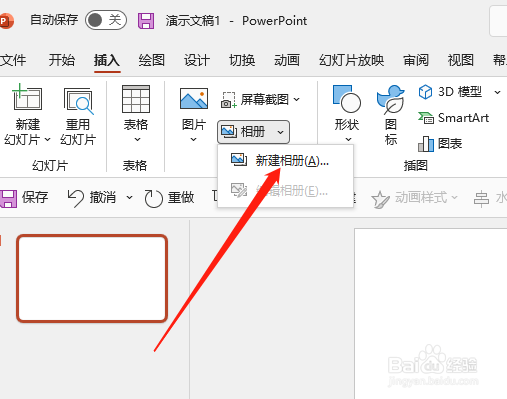
Task: Click the Animation Styles (动画样式) star icon
Action: [380, 199]
